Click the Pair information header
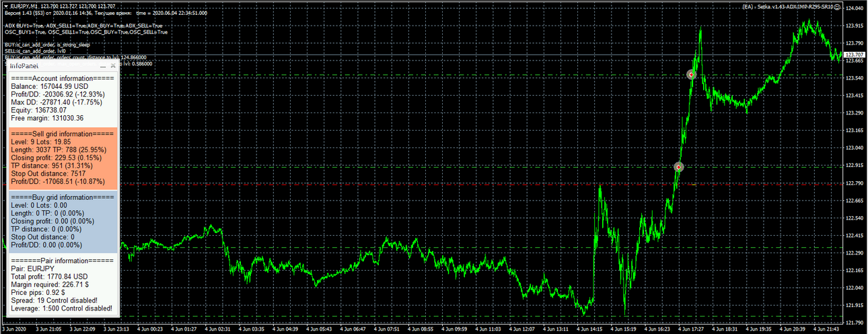This screenshot has width=868, height=334. point(63,261)
